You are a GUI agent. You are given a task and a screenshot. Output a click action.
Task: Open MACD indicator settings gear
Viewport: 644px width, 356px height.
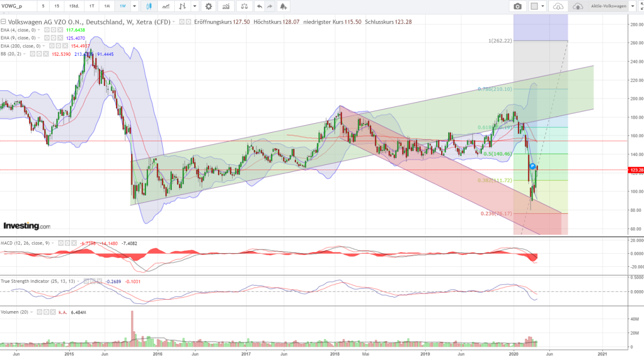[67, 243]
